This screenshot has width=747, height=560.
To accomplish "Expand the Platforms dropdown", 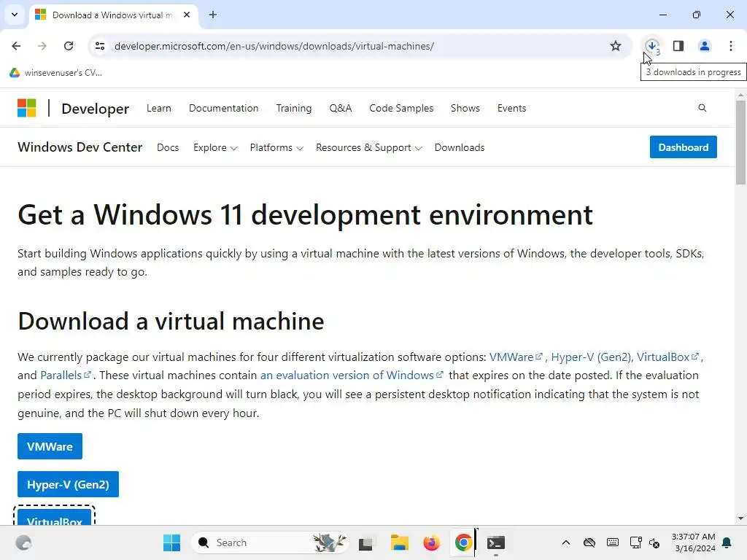I will [276, 147].
